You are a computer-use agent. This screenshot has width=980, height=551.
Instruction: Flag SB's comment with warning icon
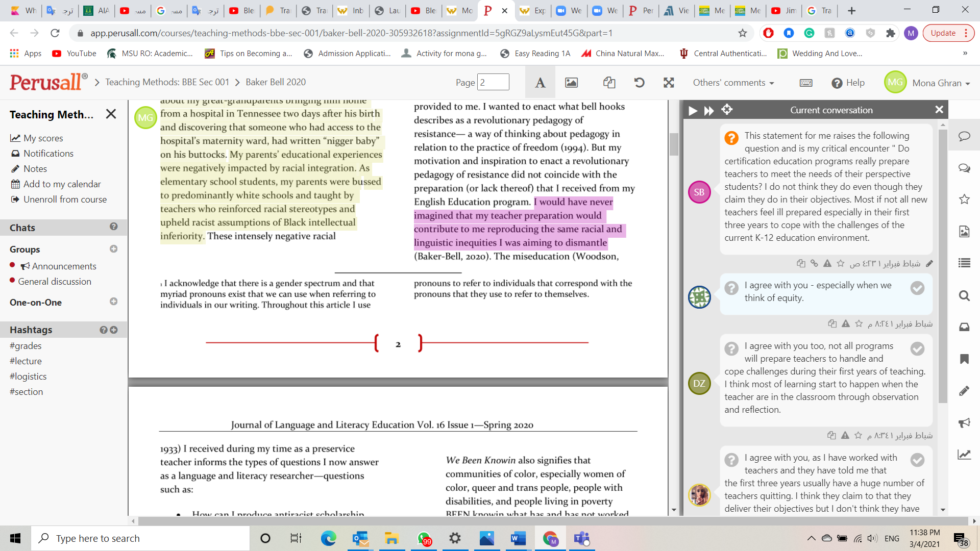(827, 264)
